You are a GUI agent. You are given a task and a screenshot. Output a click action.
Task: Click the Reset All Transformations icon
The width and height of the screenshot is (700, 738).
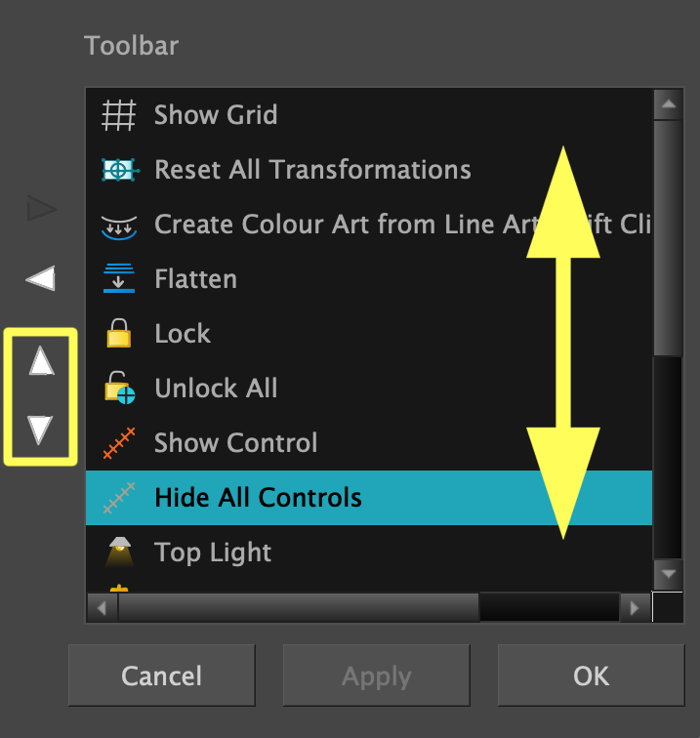tap(120, 170)
